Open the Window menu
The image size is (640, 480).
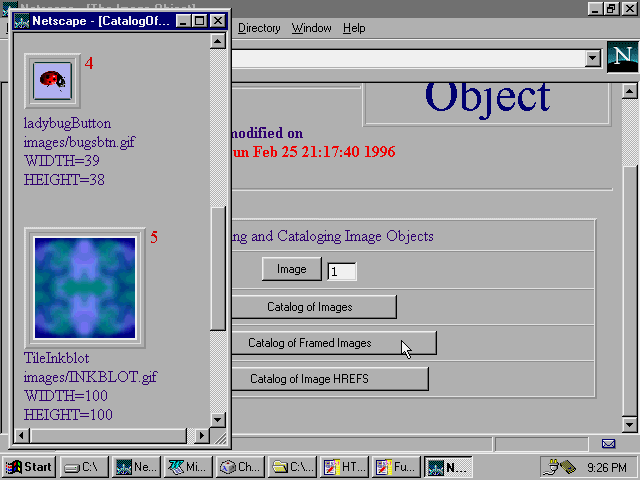(311, 28)
